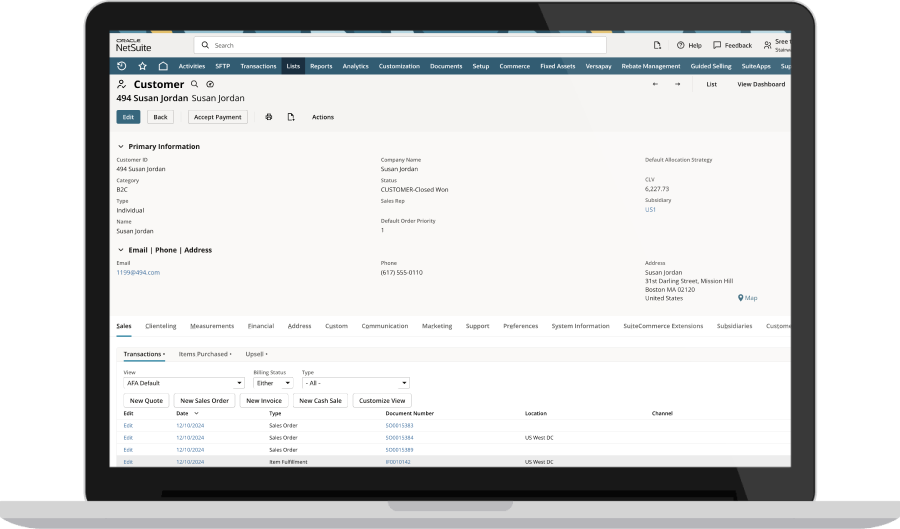900x529 pixels.
Task: Go to the Home icon
Action: pos(162,66)
